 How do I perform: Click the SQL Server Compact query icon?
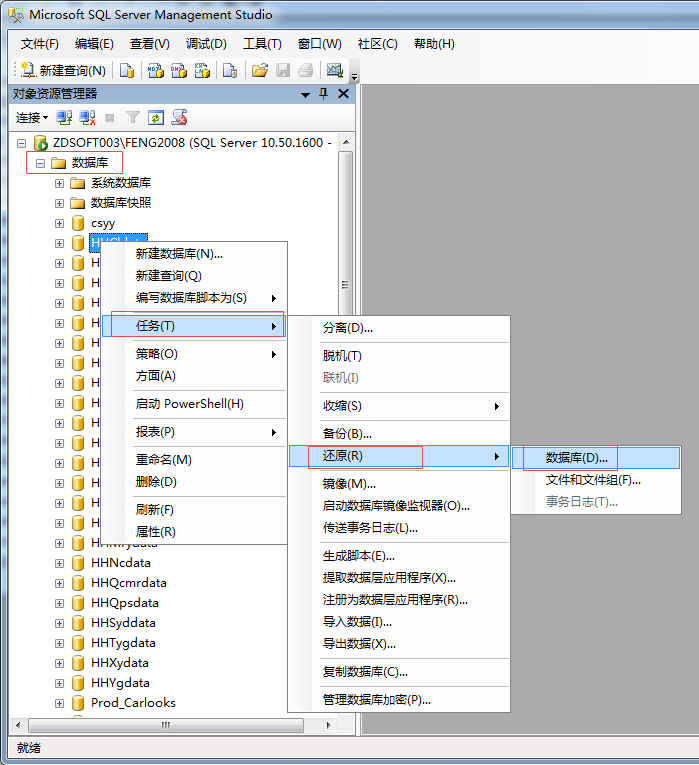click(x=230, y=71)
